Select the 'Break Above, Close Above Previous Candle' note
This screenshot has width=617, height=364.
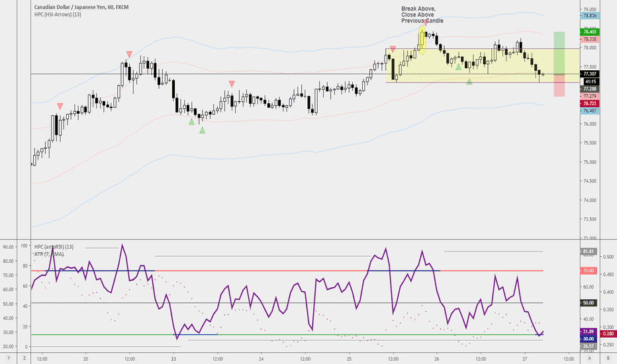(422, 15)
